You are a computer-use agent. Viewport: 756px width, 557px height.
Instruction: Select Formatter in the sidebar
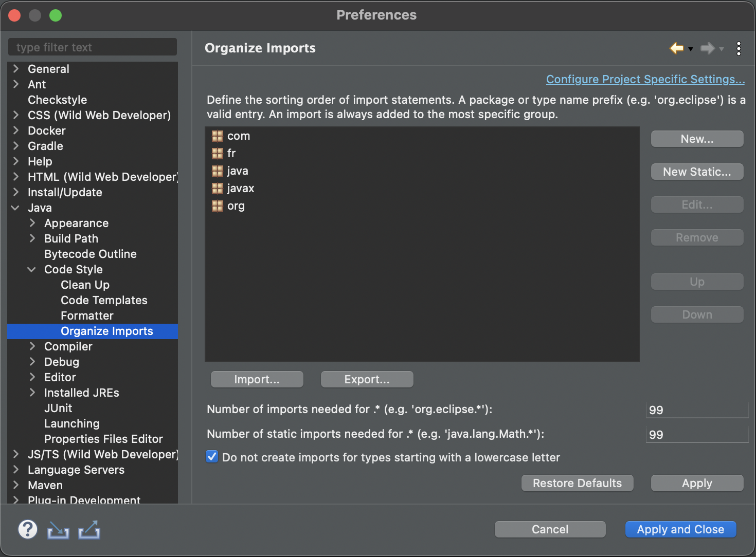click(87, 315)
